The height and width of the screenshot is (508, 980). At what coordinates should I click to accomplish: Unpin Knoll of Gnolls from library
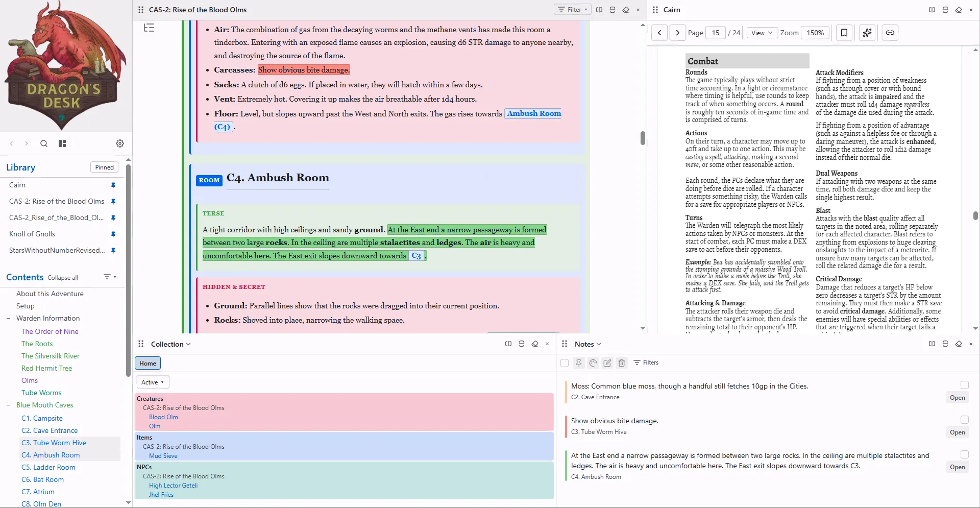click(x=113, y=234)
